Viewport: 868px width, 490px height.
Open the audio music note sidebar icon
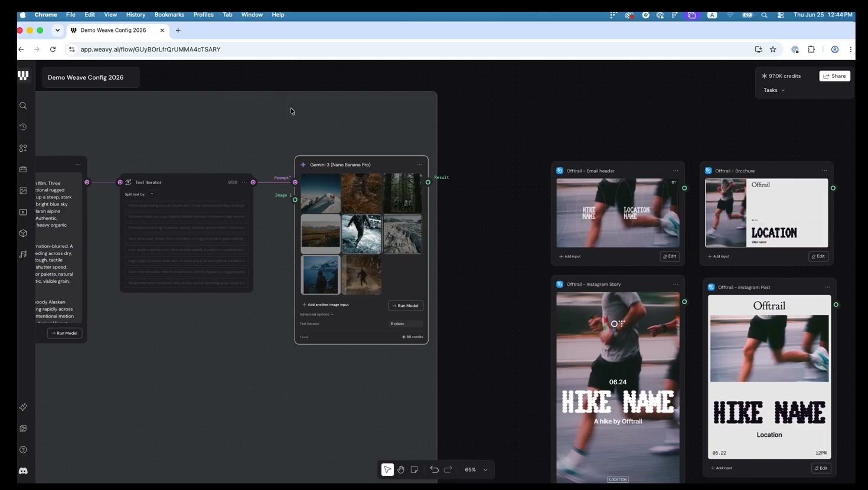coord(23,254)
